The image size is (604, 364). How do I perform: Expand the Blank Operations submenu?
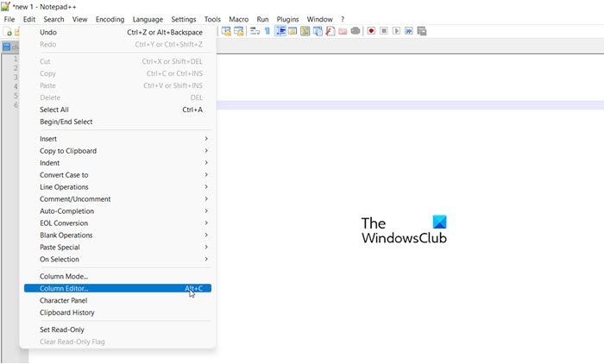click(117, 235)
